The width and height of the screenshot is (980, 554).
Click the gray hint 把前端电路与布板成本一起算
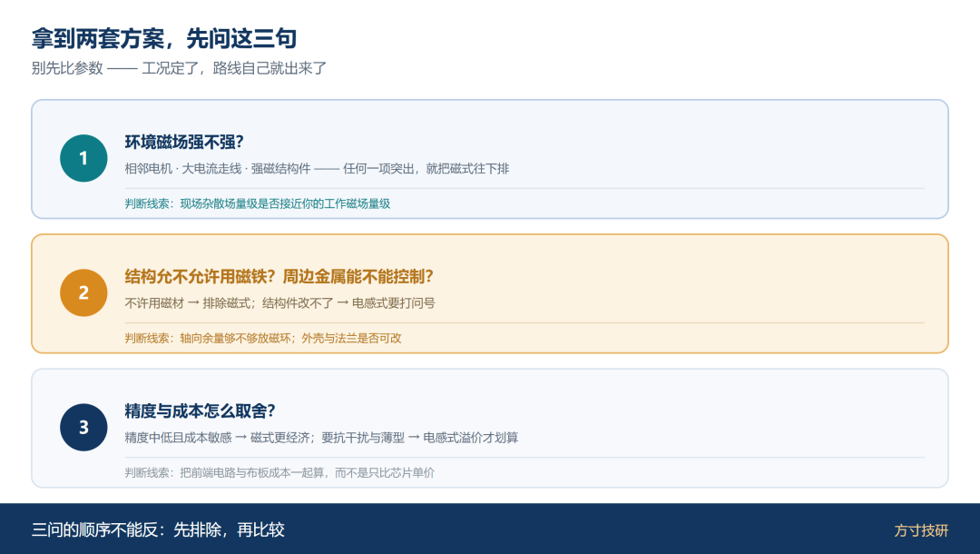tap(279, 472)
